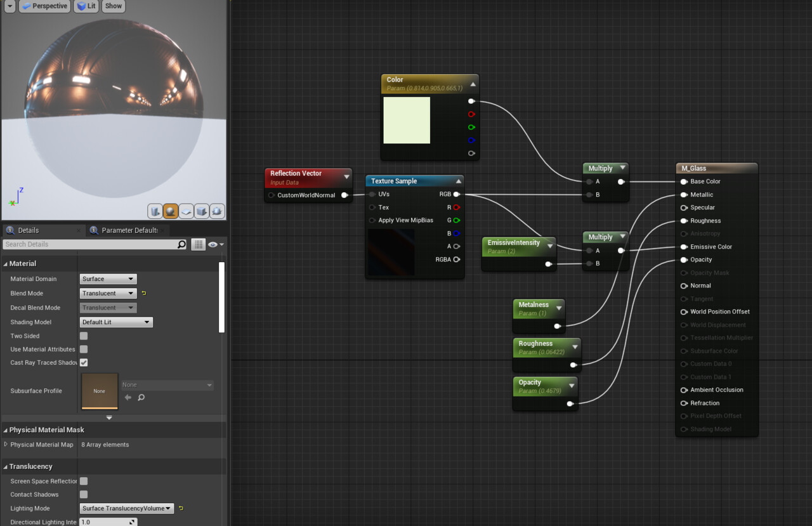Viewport: 812px width, 526px height.
Task: Toggle Use Material Attributes checkbox
Action: [84, 349]
